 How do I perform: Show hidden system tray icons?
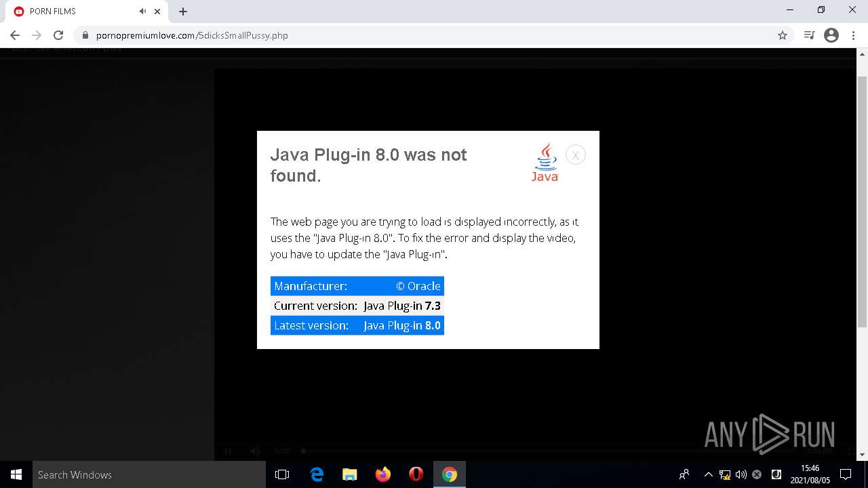708,474
